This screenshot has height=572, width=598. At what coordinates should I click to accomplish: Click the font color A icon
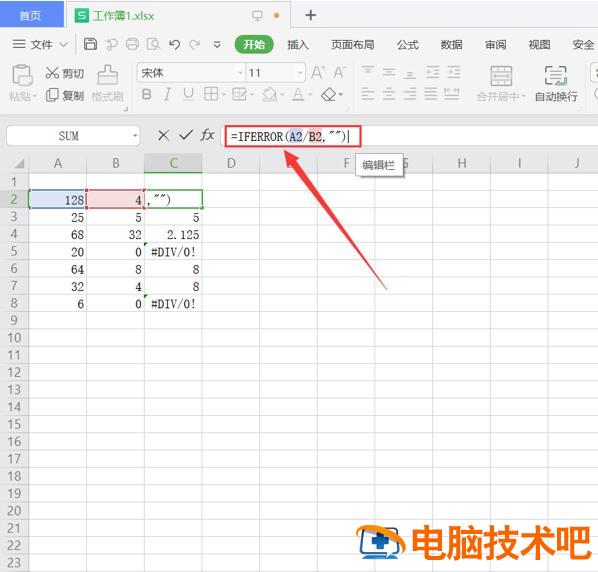(298, 94)
